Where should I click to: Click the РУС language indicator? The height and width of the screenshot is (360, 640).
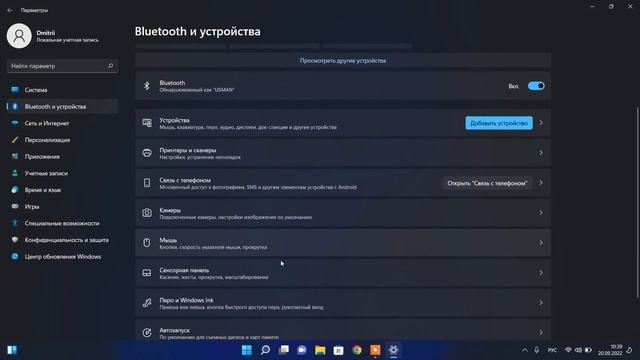point(552,350)
